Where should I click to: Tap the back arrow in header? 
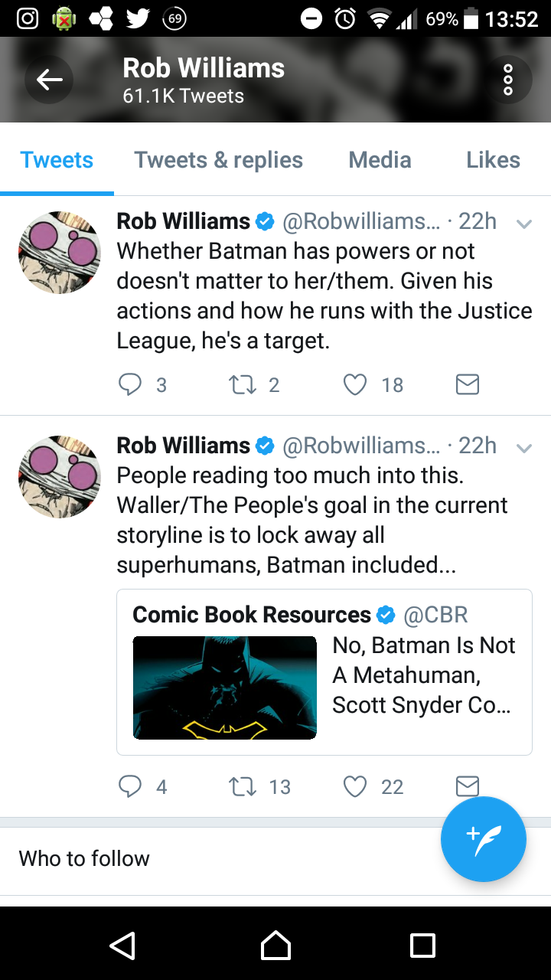(x=49, y=80)
